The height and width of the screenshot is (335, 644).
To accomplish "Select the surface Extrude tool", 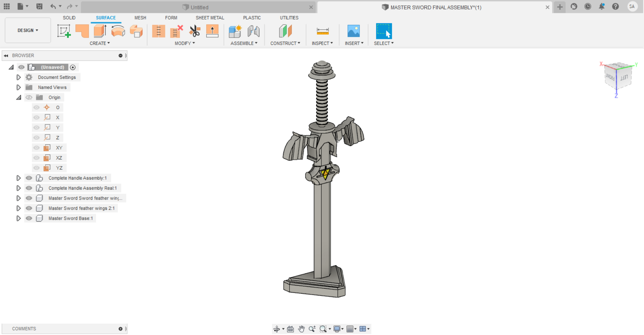I will (x=100, y=31).
